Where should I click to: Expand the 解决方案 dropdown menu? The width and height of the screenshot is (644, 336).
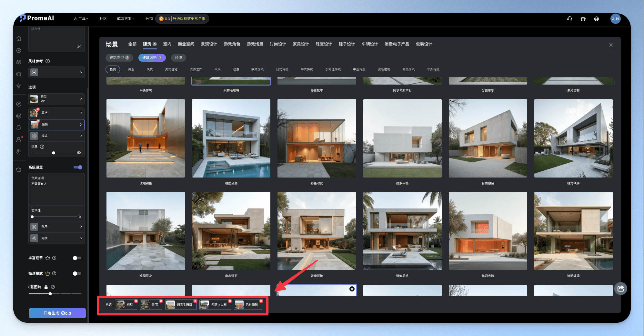(x=126, y=19)
